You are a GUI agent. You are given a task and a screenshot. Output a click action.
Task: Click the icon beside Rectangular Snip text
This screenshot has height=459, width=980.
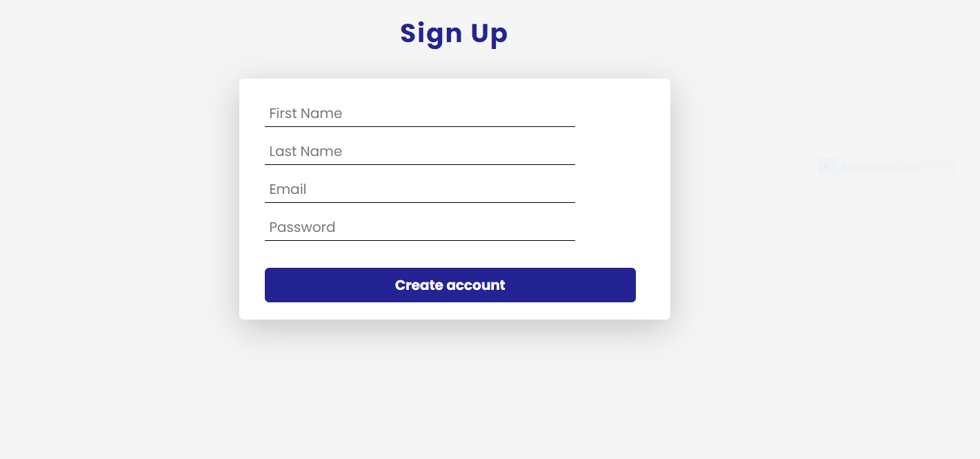[x=826, y=166]
